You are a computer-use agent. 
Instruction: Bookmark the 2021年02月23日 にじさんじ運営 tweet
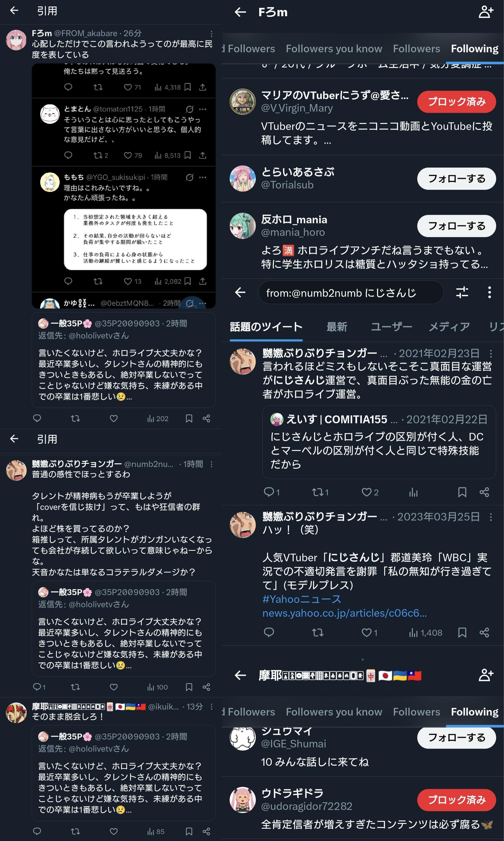tap(462, 492)
